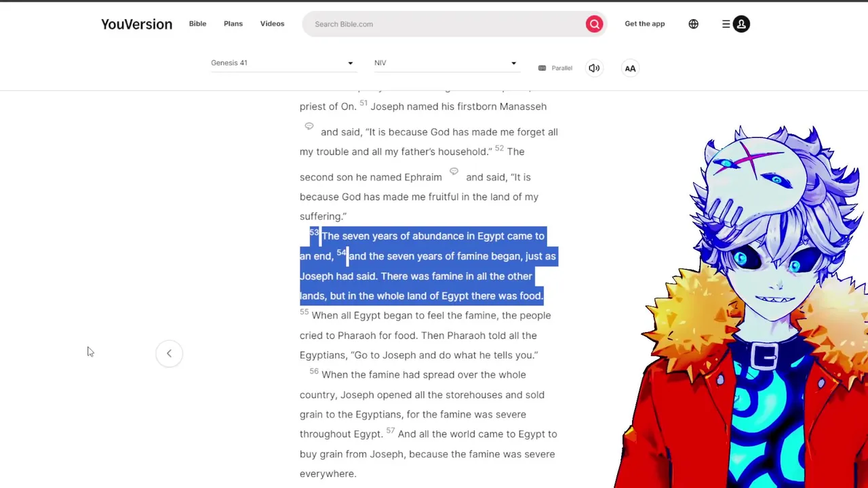868x488 pixels.
Task: Click the Parallel mode book icon
Action: pyautogui.click(x=542, y=68)
